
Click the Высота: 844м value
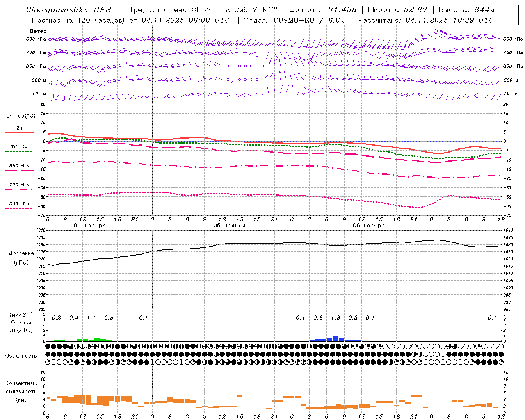point(466,10)
